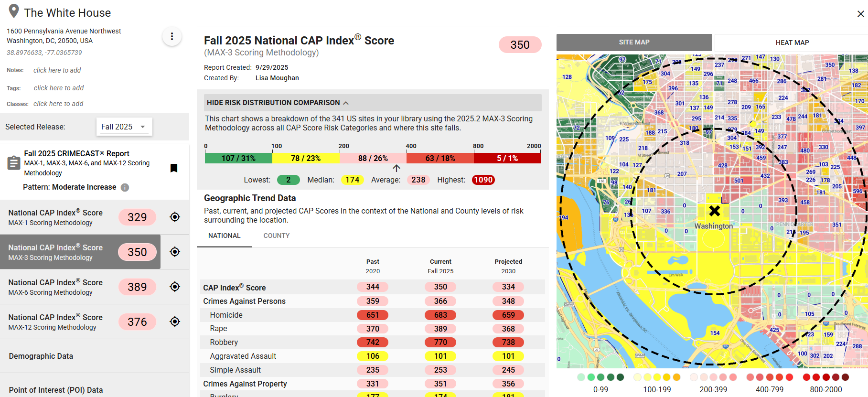Viewport: 868px width, 397px height.
Task: Click Notes 'click here to add' field
Action: 57,70
